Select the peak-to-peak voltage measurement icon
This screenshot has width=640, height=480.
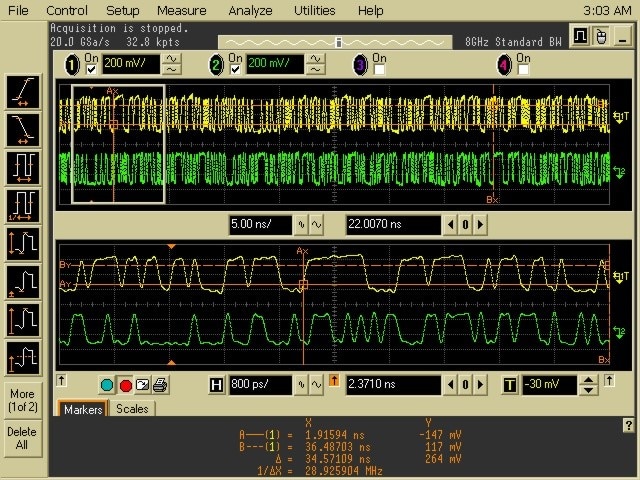(x=23, y=244)
